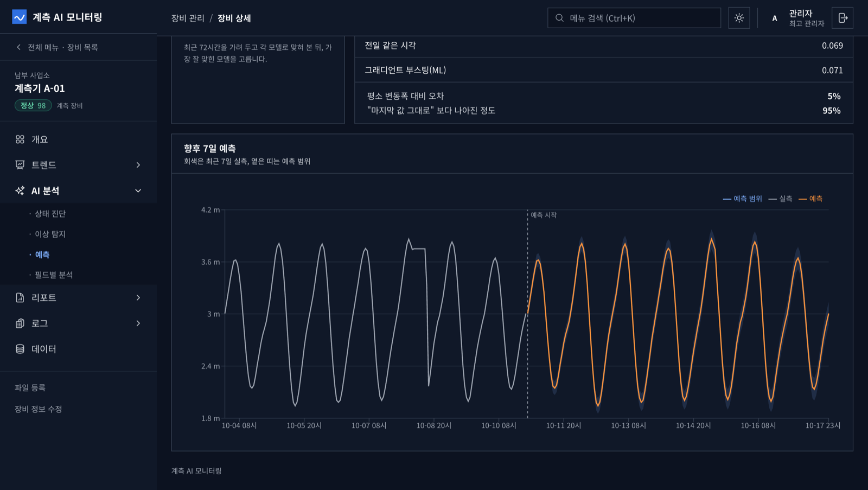Click the logout icon button

[x=843, y=18]
